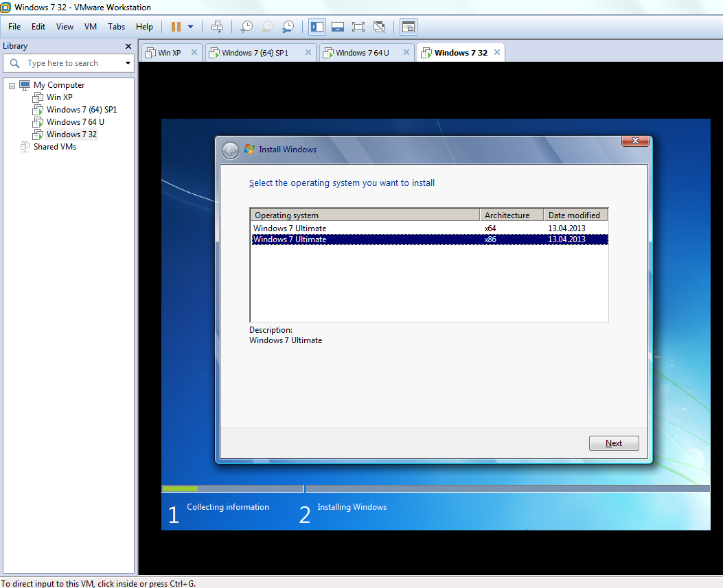Open the Edit menu
723x588 pixels.
(x=38, y=27)
